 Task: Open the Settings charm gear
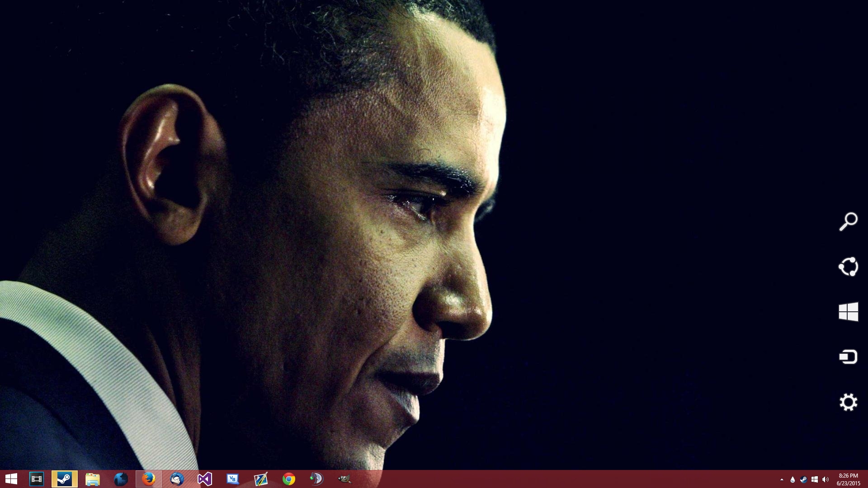point(848,402)
